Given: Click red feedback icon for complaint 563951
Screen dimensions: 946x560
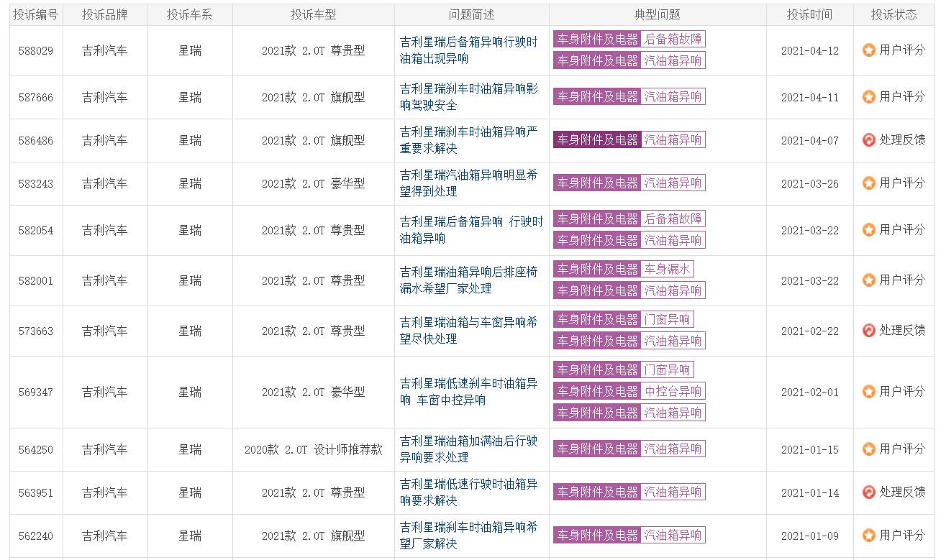Looking at the screenshot, I should tap(869, 492).
